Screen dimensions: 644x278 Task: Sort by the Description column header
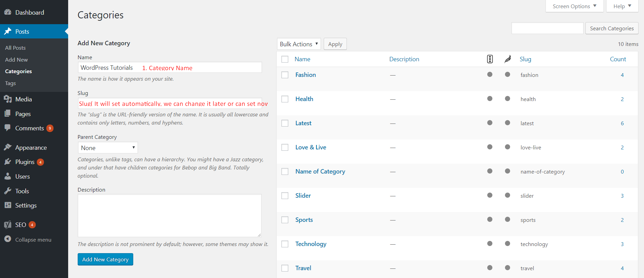click(404, 59)
